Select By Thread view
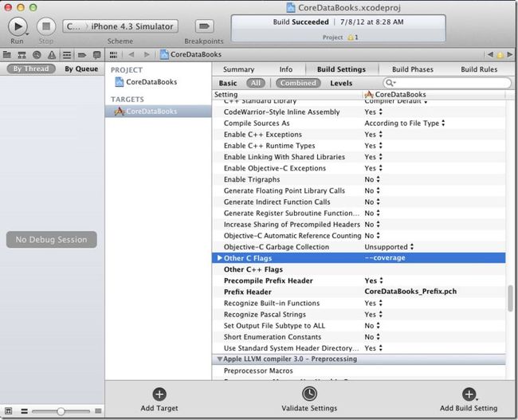Image resolution: width=518 pixels, height=420 pixels. tap(31, 69)
